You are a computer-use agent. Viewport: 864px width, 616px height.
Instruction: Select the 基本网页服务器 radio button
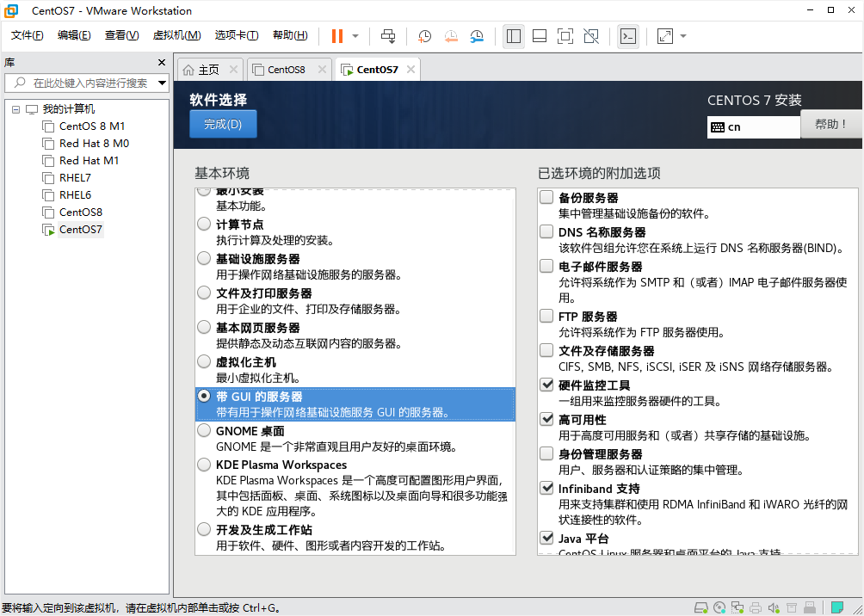(x=204, y=327)
